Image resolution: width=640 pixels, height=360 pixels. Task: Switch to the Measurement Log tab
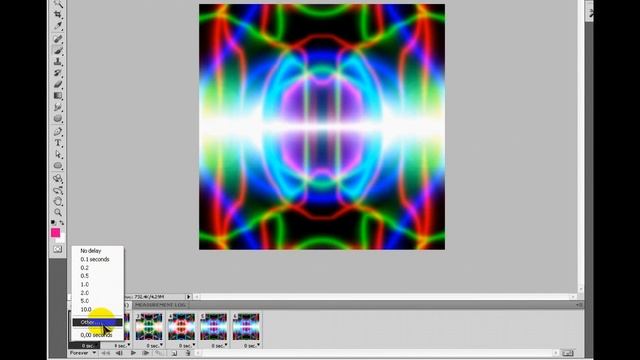tap(160, 305)
